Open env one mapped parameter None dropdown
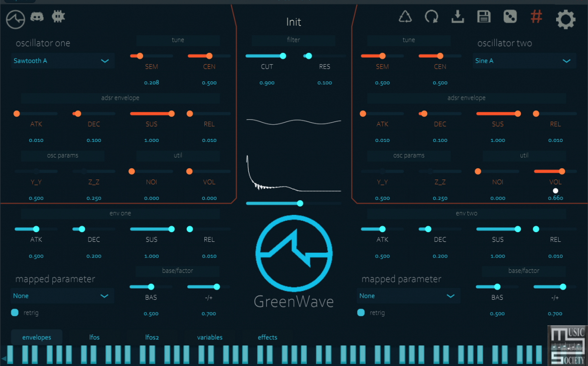 pyautogui.click(x=62, y=296)
